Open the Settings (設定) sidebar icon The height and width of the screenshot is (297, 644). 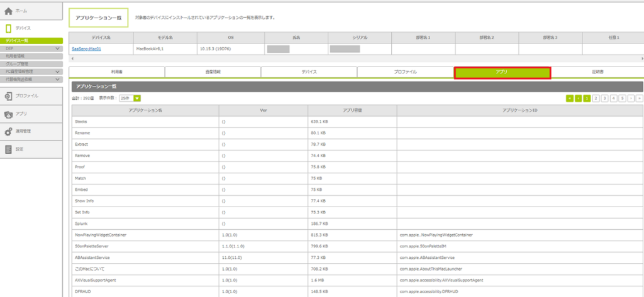[8, 149]
